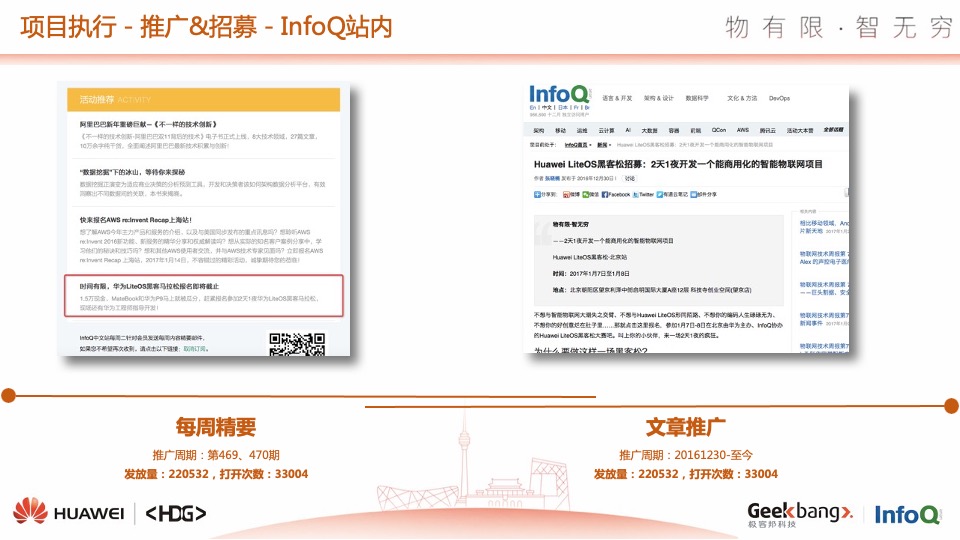Switch language to 中文

[x=546, y=108]
